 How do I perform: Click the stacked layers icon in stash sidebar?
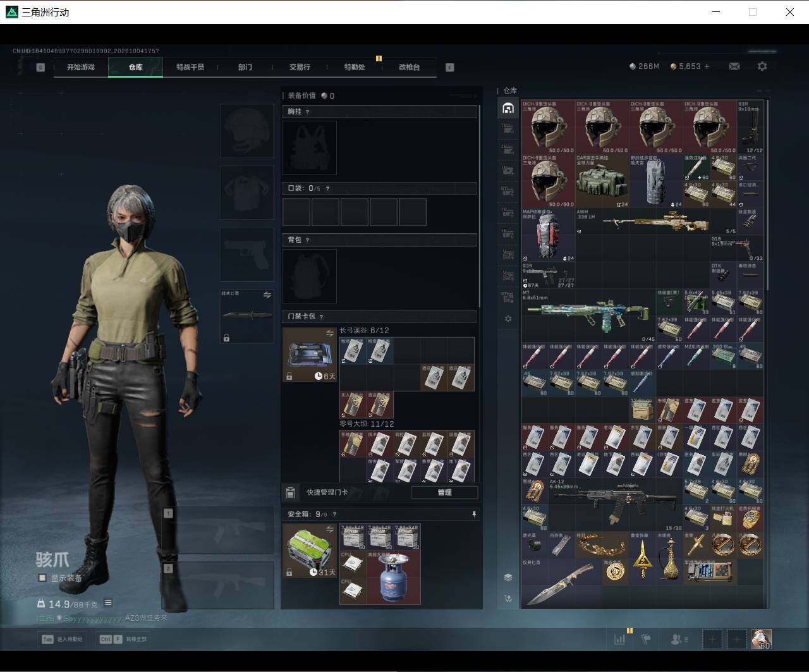click(508, 577)
